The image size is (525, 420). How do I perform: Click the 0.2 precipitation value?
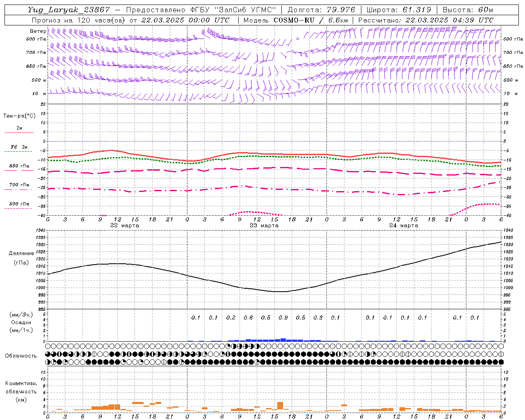(231, 318)
